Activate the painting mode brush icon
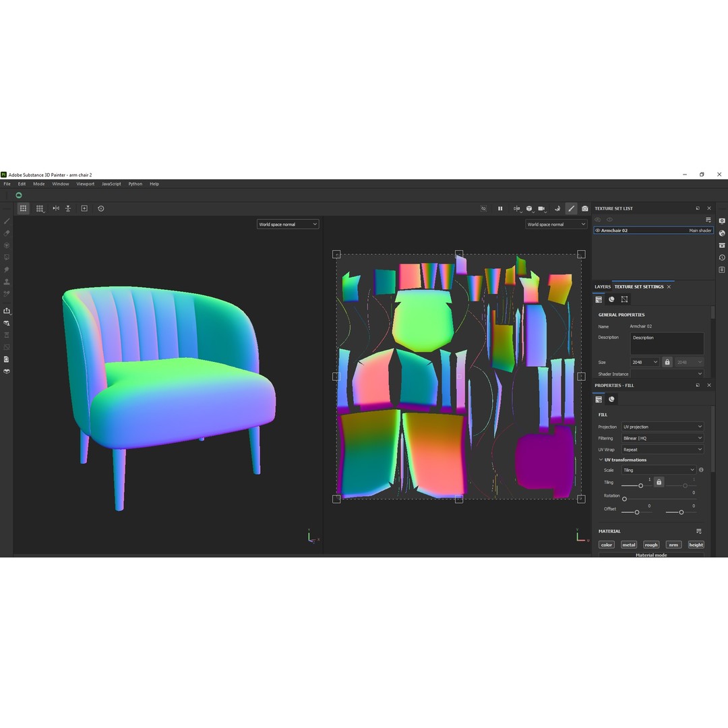This screenshot has height=728, width=728. point(571,208)
